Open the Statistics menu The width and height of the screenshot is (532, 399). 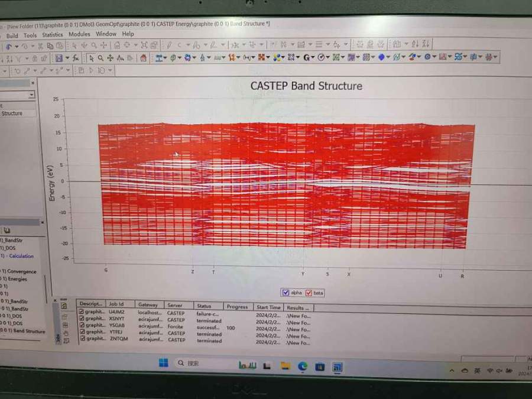(52, 35)
